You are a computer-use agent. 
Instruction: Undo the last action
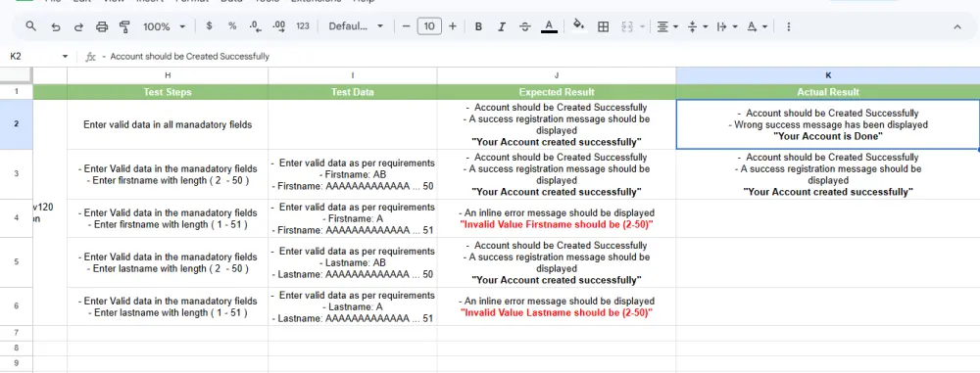tap(56, 26)
